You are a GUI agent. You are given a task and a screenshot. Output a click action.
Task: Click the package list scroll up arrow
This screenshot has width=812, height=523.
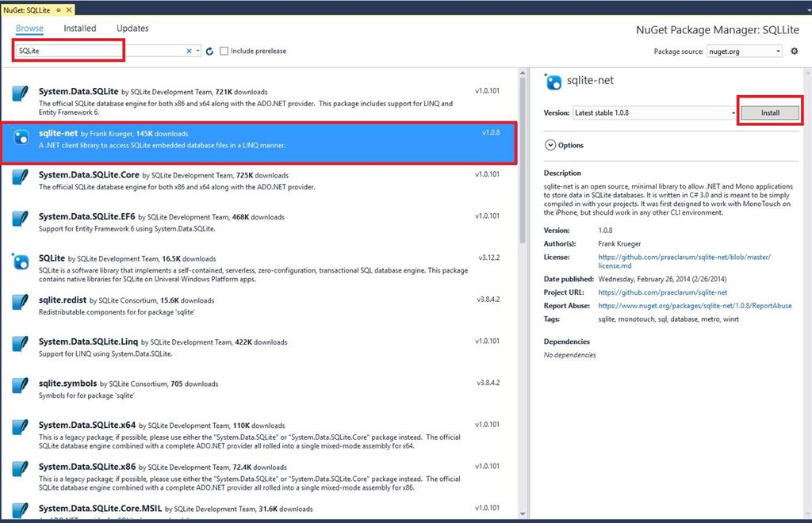[x=522, y=73]
